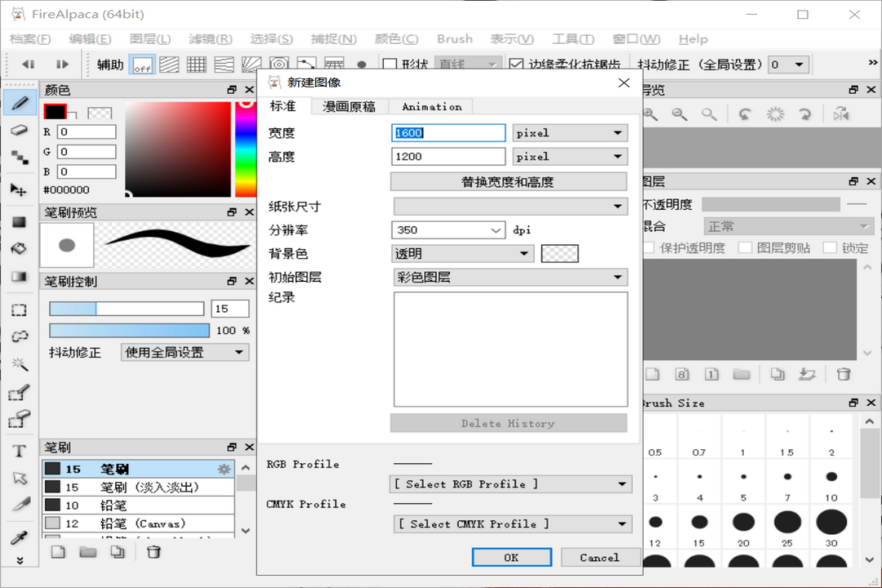Open the 滤镜 menu
The width and height of the screenshot is (882, 588).
point(209,38)
